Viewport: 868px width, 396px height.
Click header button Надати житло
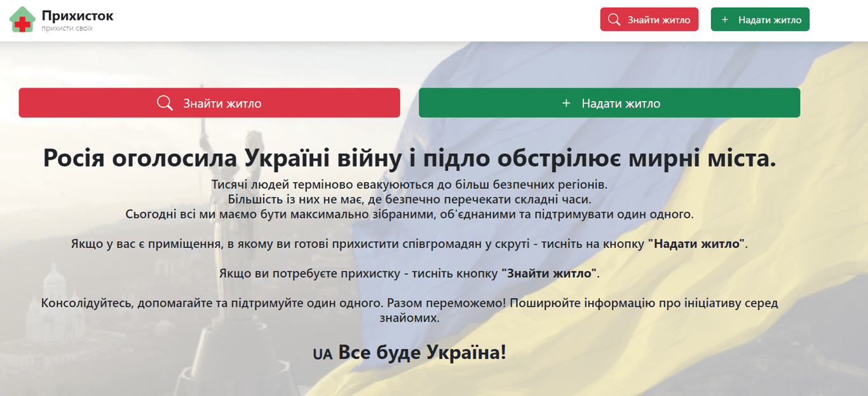(760, 20)
